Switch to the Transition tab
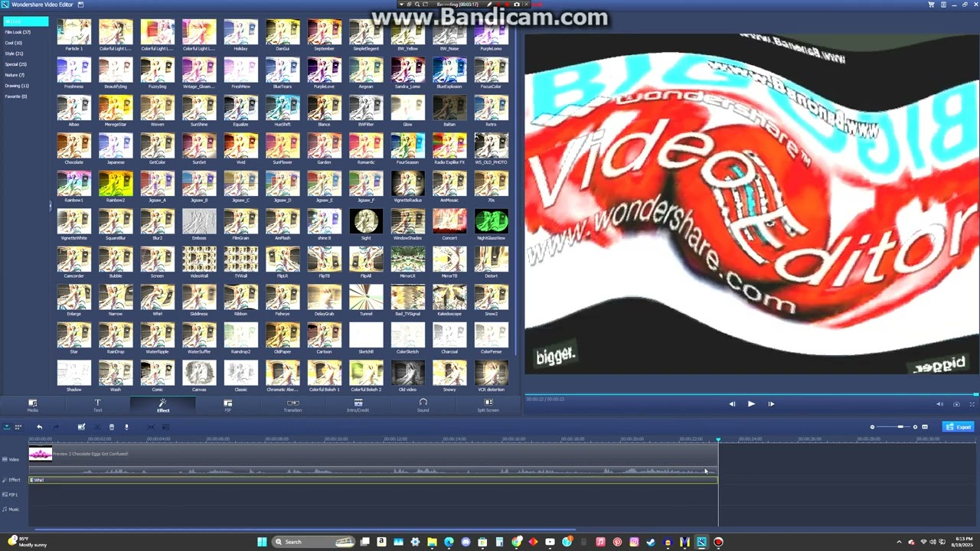Image resolution: width=980 pixels, height=551 pixels. pyautogui.click(x=292, y=405)
